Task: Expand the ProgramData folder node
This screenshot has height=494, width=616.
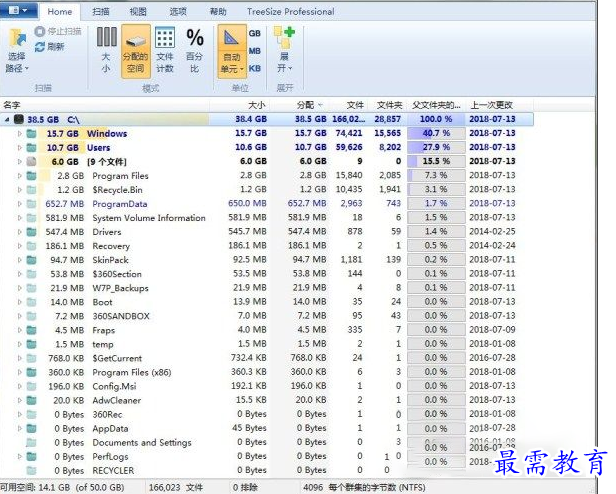Action: (19, 204)
